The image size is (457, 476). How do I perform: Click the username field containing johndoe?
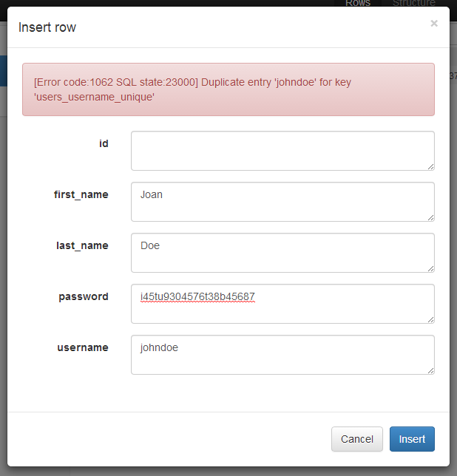(x=282, y=355)
